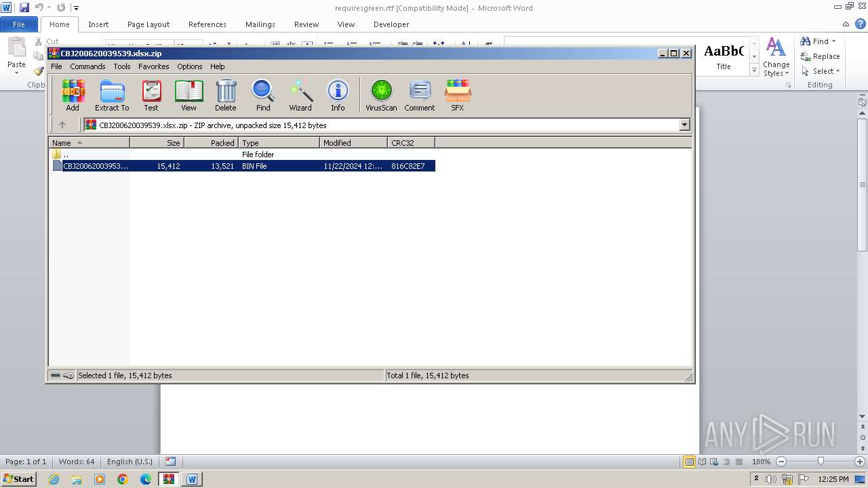Click Save icon in Word quick access toolbar
The width and height of the screenshot is (868, 488).
(x=24, y=7)
